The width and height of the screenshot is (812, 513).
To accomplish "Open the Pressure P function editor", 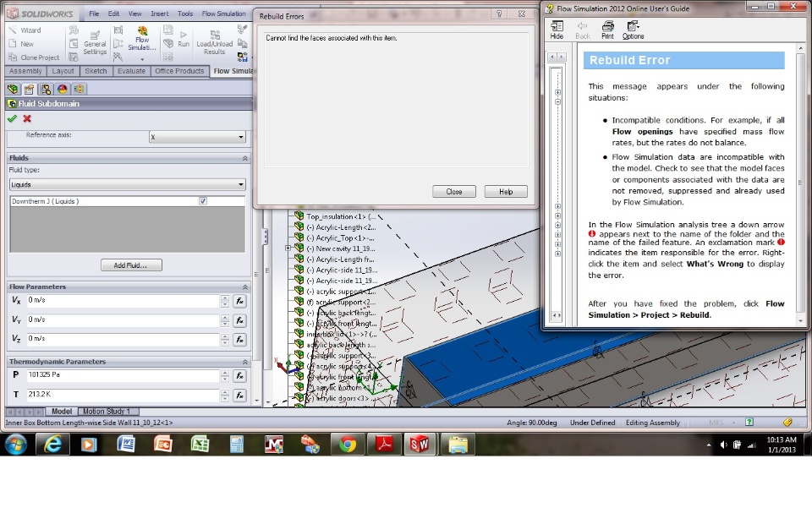I will [x=239, y=376].
